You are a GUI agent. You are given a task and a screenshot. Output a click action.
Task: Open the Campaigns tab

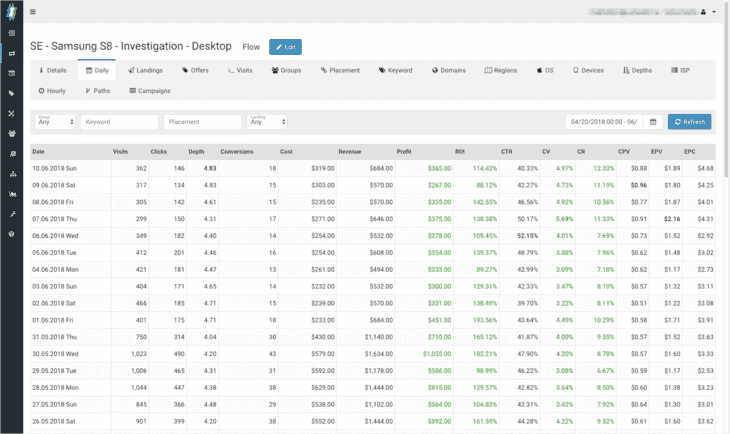tap(150, 91)
